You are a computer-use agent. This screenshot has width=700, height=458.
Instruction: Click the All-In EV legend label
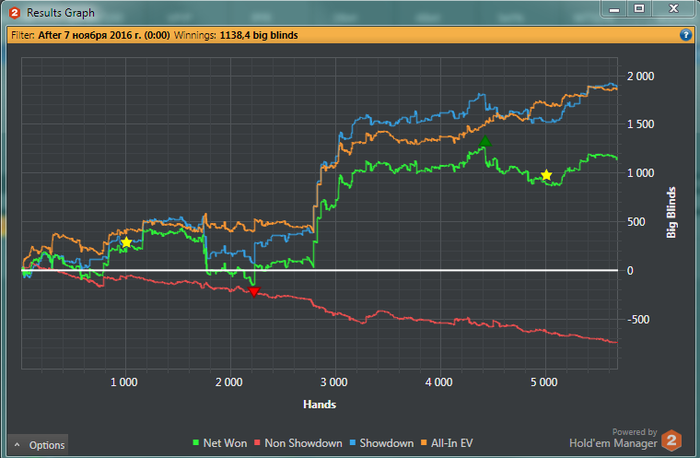[x=452, y=443]
